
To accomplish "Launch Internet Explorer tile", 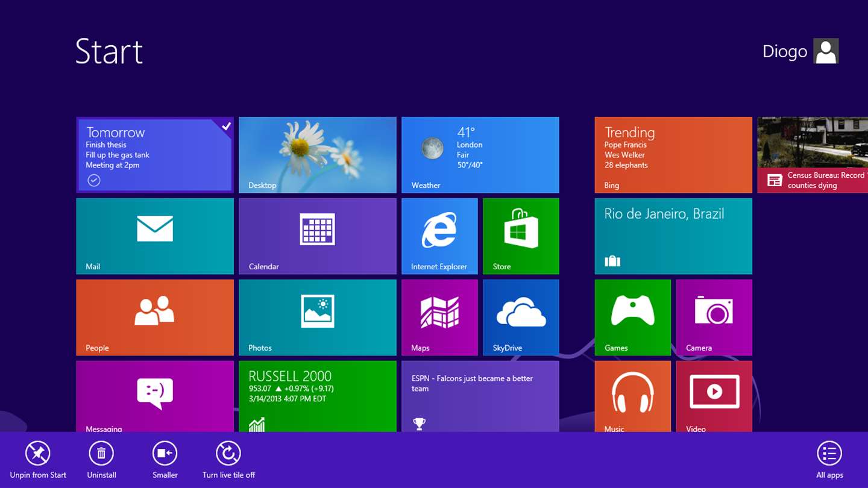I will pyautogui.click(x=439, y=236).
